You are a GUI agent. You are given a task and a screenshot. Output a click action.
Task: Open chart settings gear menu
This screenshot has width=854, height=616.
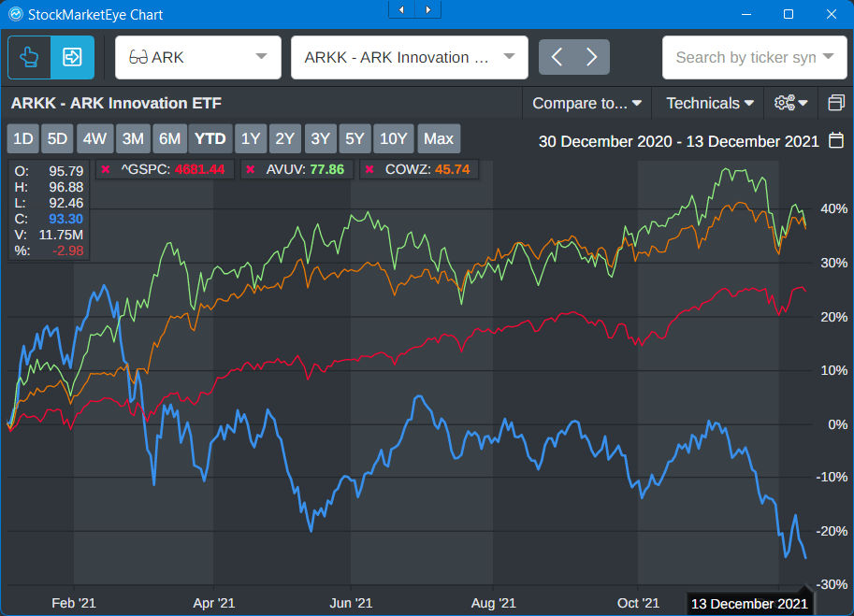pyautogui.click(x=790, y=103)
